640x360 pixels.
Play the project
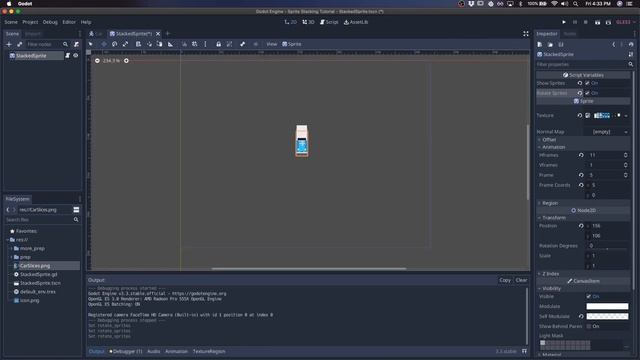[564, 22]
